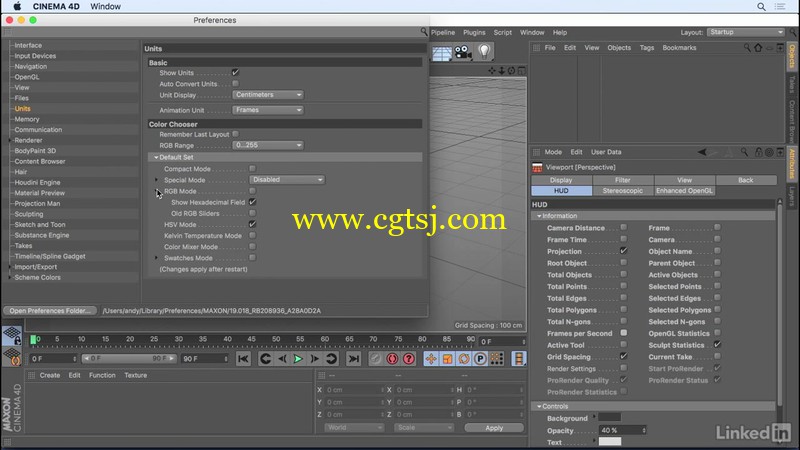Enable Old RGB Sliders checkbox
The height and width of the screenshot is (450, 800).
[252, 213]
